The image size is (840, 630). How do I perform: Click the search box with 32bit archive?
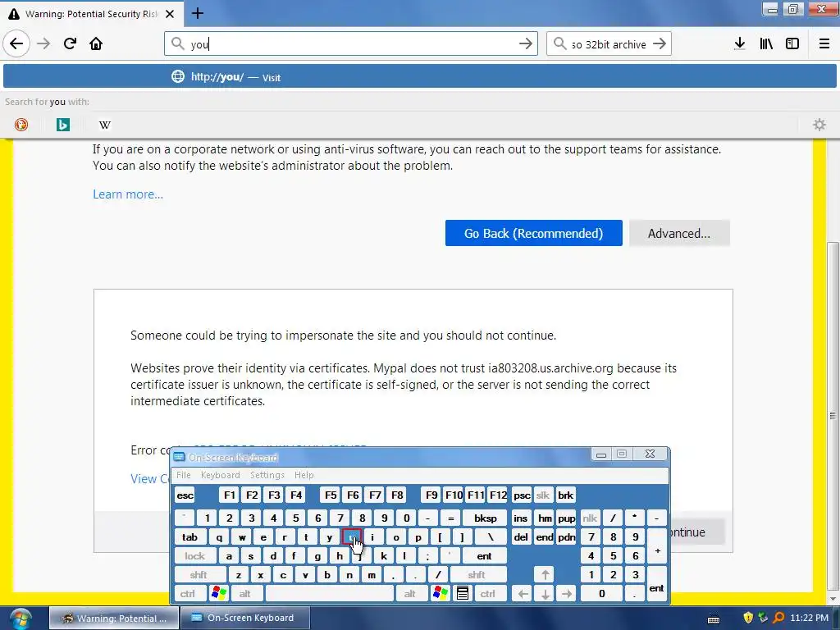609,44
